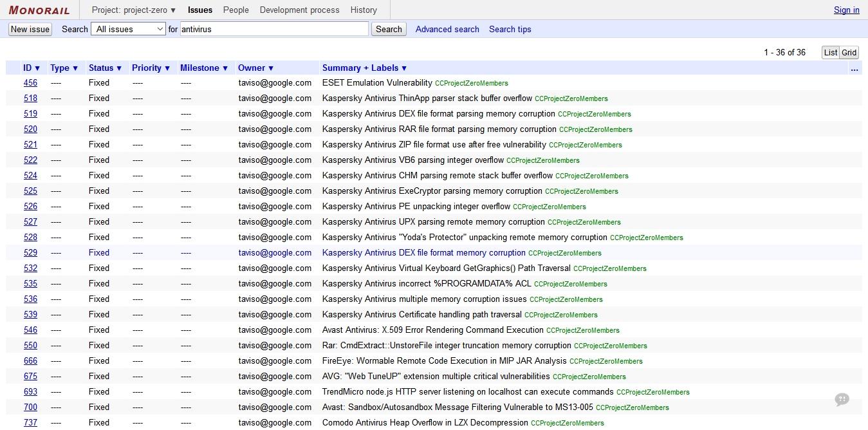Open issue 536

point(30,299)
